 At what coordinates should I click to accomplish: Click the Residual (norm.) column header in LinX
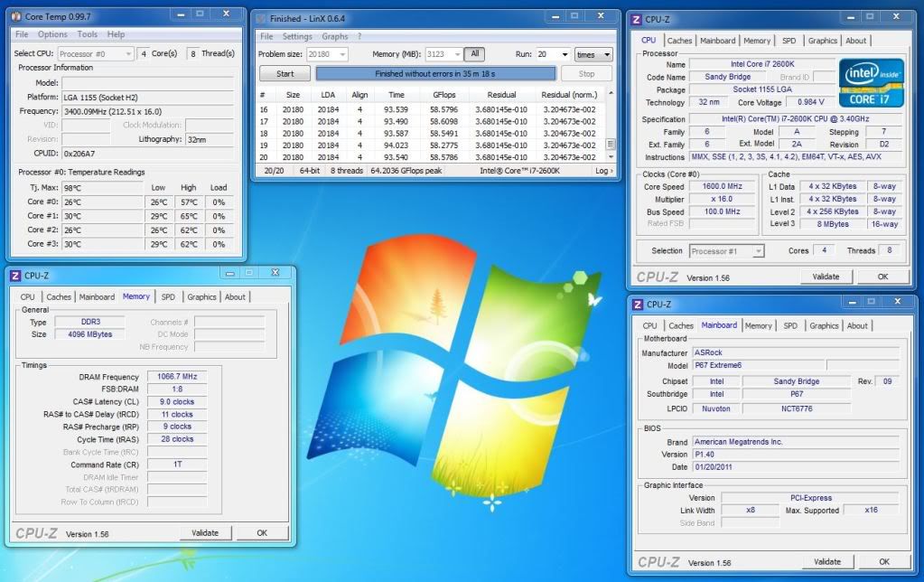click(569, 94)
